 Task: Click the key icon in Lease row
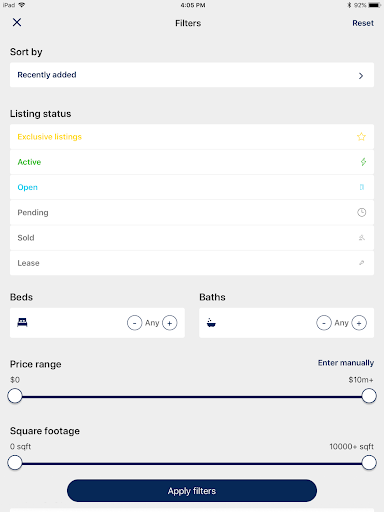tap(362, 263)
